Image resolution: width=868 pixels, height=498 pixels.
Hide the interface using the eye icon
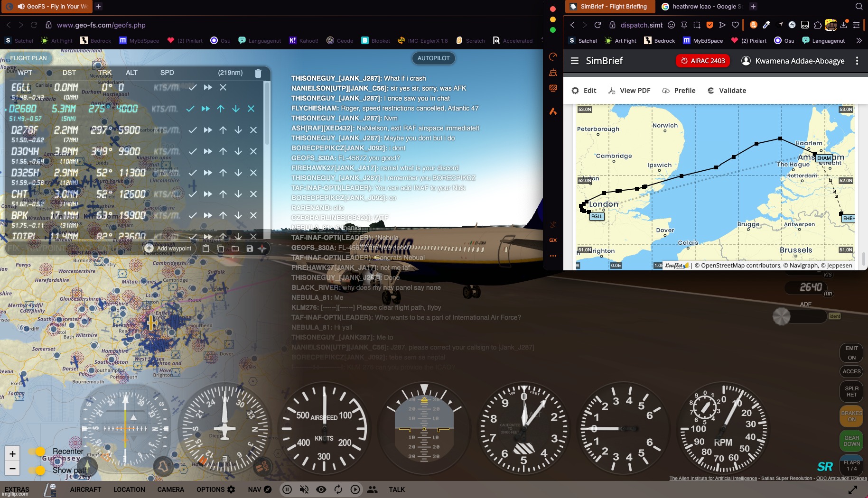(321, 489)
